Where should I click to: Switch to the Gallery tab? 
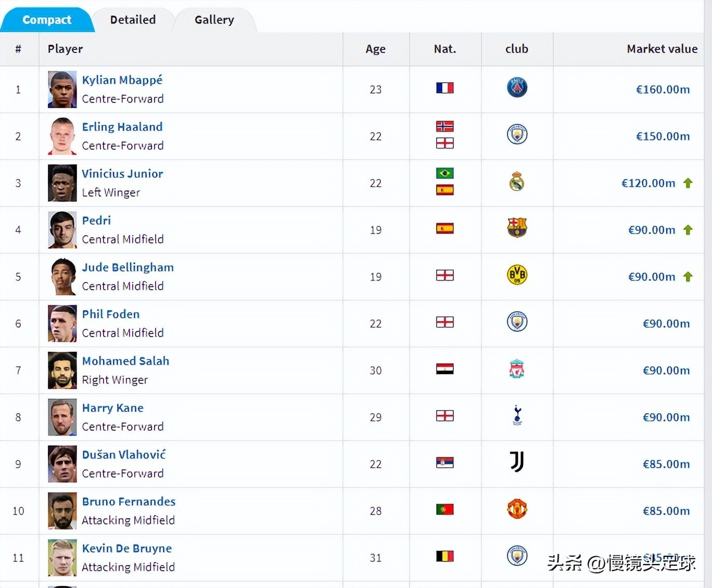214,20
